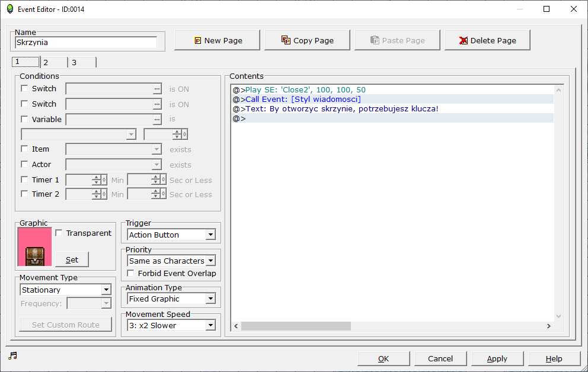
Task: Expand the Priority dropdown Same as Characters
Action: [171, 261]
